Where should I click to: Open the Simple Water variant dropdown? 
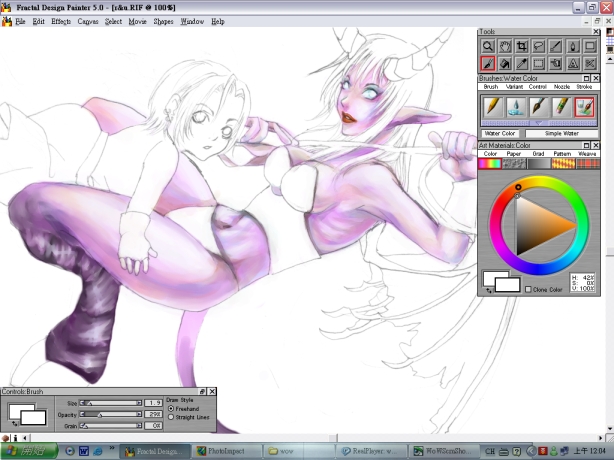562,133
